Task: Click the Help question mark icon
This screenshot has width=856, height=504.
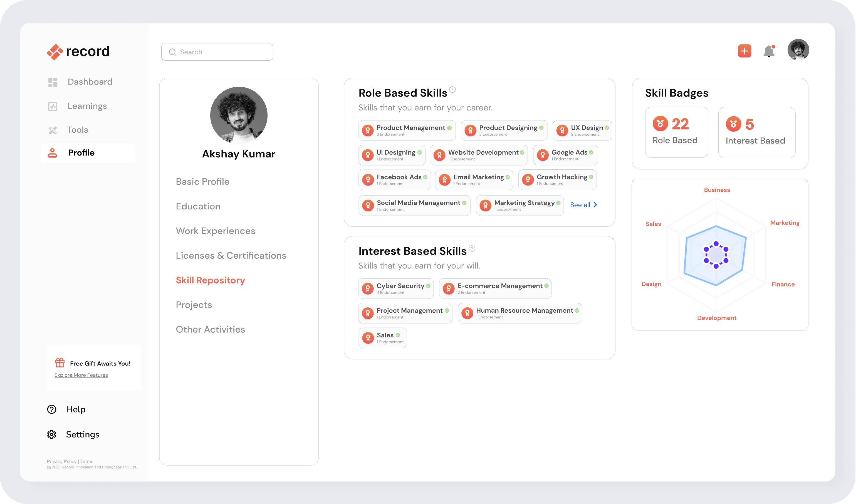Action: [x=52, y=409]
